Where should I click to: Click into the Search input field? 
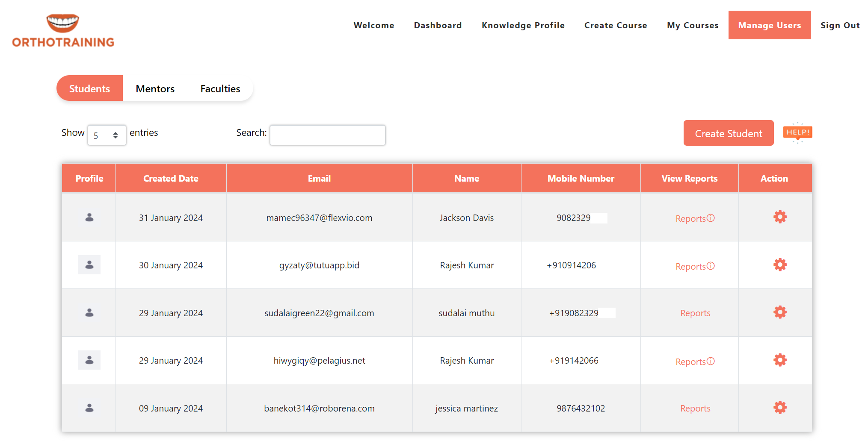[327, 135]
